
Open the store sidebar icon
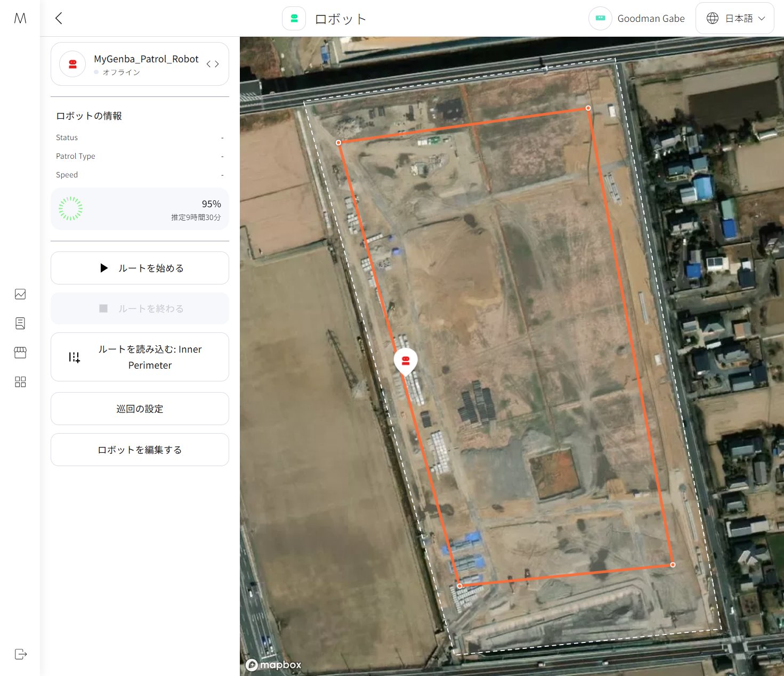tap(20, 353)
